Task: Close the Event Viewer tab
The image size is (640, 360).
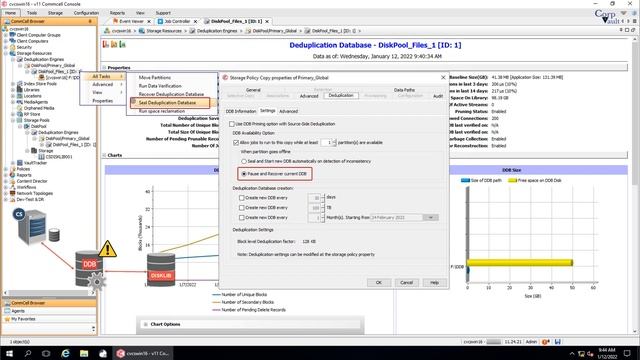Action: 149,21
